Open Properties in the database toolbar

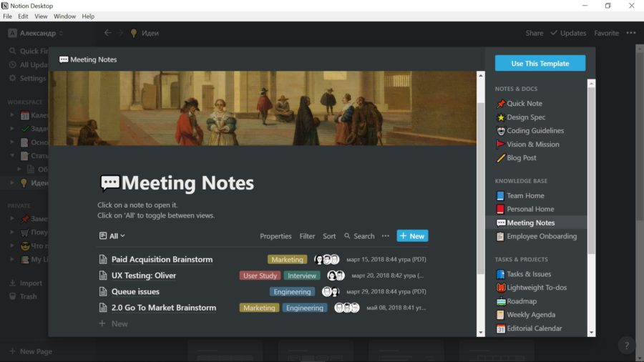(x=275, y=236)
